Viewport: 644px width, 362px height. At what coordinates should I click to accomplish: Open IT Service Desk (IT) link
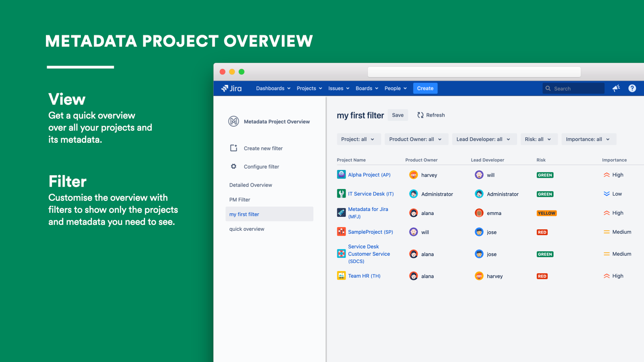point(371,194)
